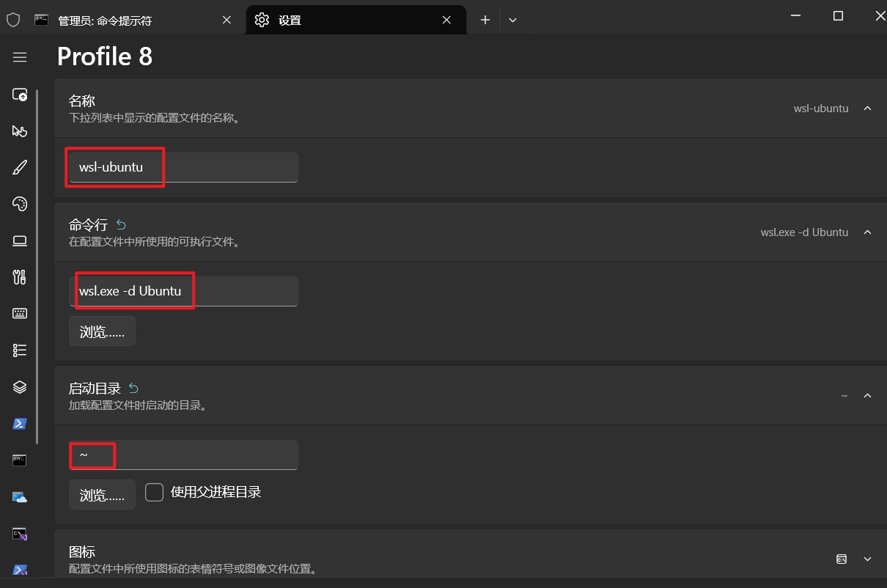887x588 pixels.
Task: Select the Azure Cloud Shell profile icon
Action: [x=20, y=497]
